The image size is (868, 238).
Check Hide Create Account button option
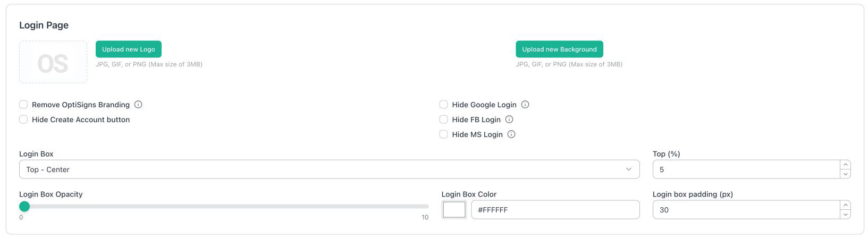tap(23, 120)
